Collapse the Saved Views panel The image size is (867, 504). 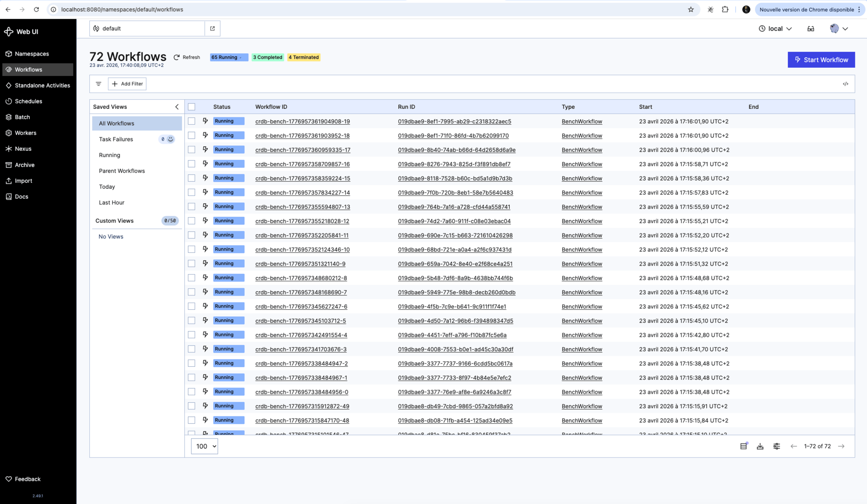177,107
